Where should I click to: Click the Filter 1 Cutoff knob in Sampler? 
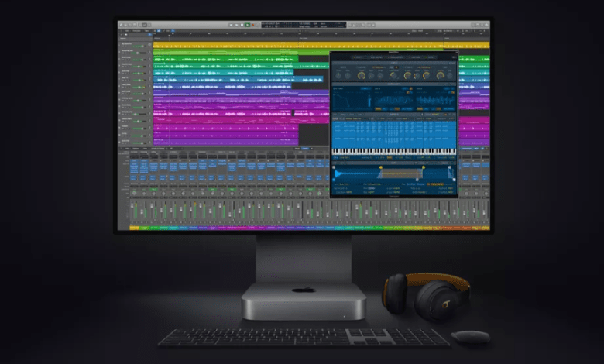362,75
